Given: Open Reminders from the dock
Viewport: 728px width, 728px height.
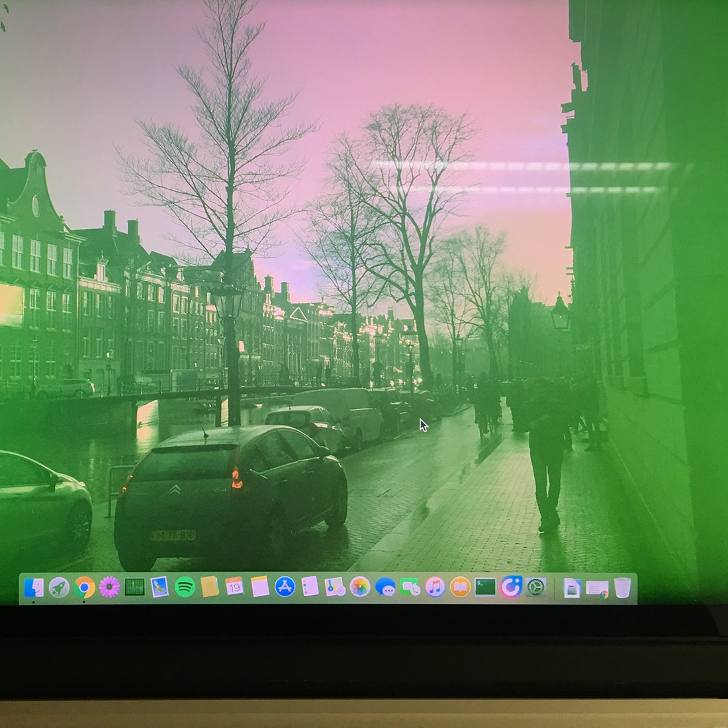Looking at the screenshot, I should pos(310,587).
